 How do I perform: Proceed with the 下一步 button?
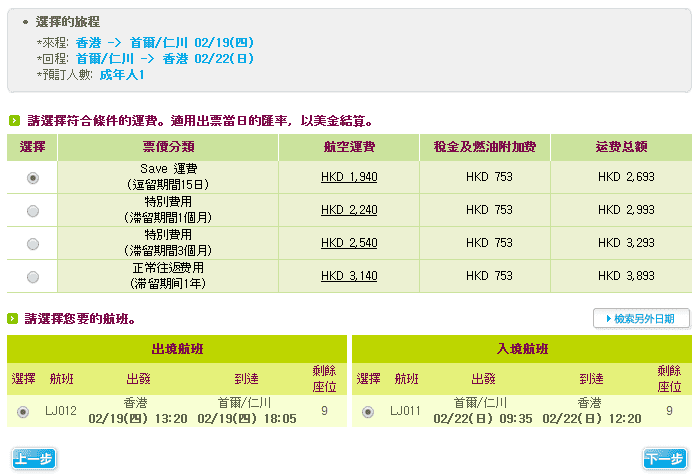(x=664, y=459)
